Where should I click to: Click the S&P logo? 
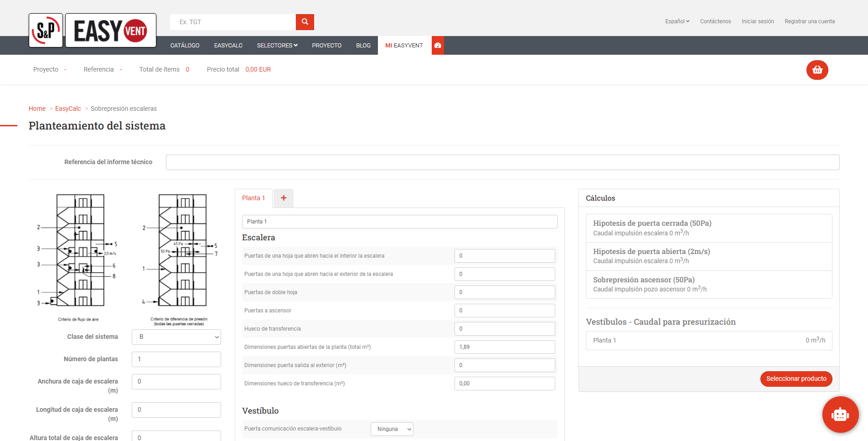46,31
